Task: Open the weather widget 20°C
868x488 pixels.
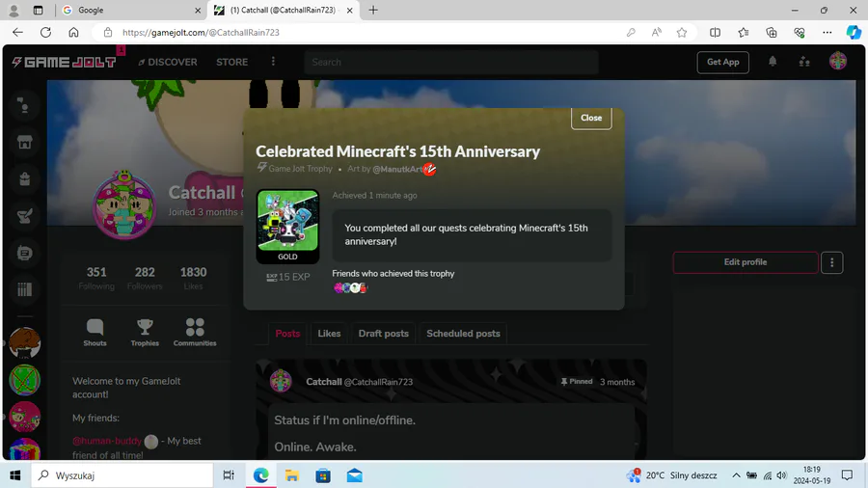Action: [671, 475]
